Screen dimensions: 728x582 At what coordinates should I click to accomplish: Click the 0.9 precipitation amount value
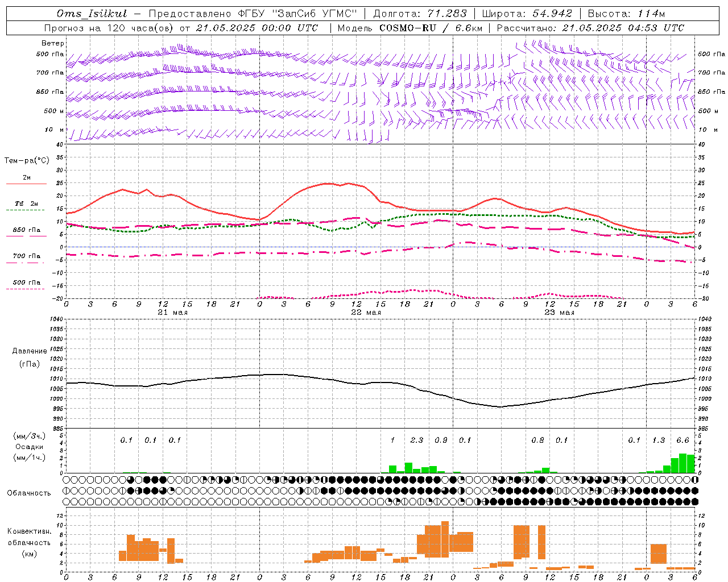click(x=441, y=440)
